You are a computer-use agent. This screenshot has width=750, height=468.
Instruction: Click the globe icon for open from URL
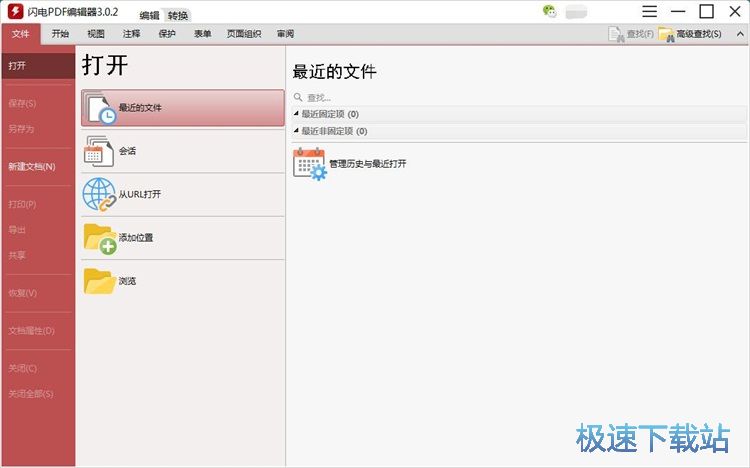[x=99, y=194]
